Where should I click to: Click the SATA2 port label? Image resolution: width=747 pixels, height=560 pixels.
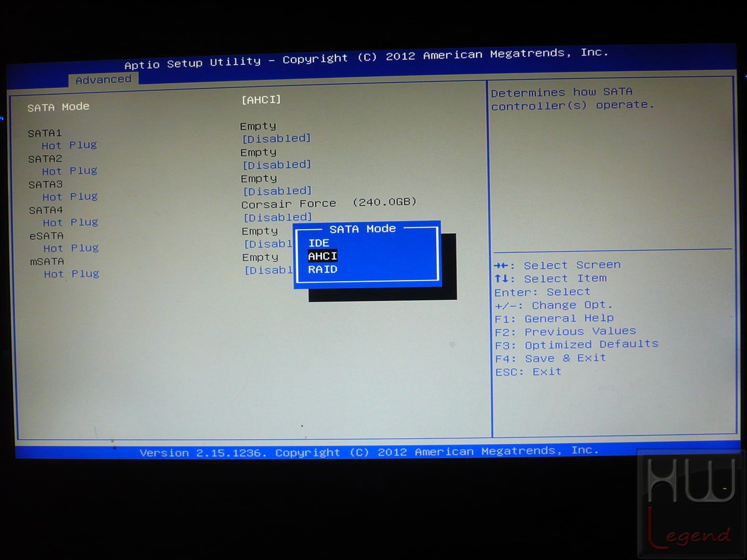pyautogui.click(x=45, y=159)
